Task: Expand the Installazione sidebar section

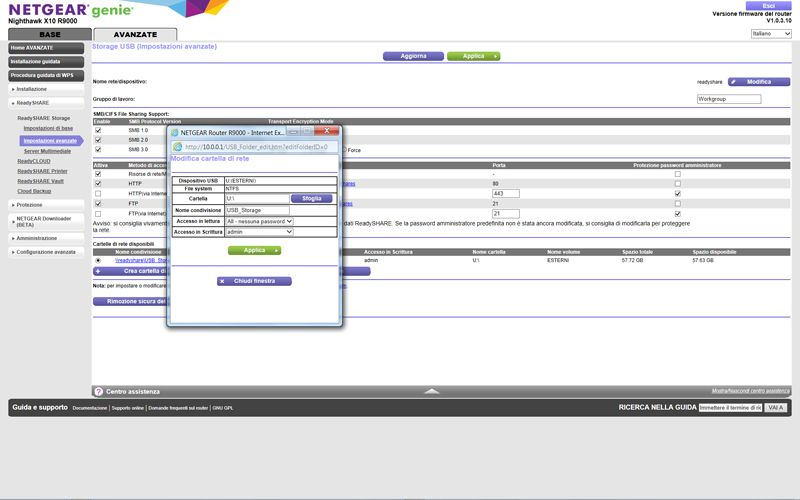Action: [46, 89]
